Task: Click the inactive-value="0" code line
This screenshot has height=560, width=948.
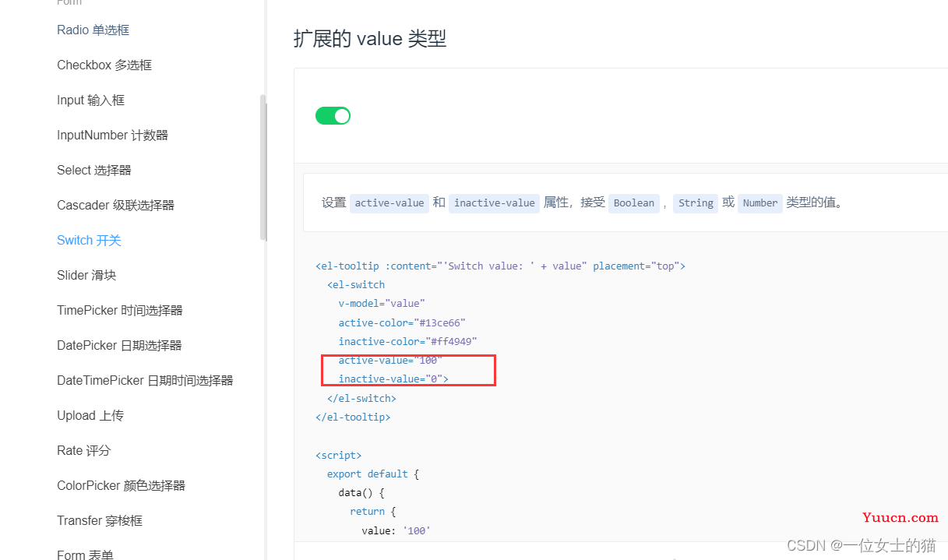Action: (393, 379)
